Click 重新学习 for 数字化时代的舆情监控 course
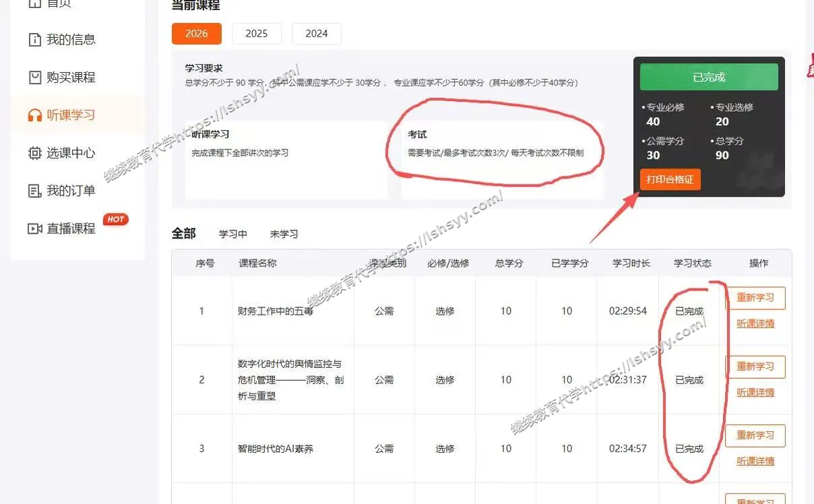 coord(755,367)
